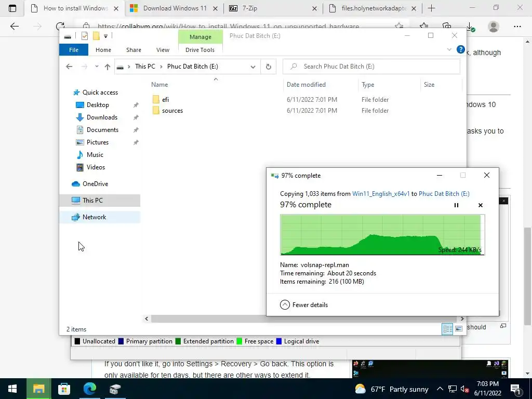Open the Phuc Dat Bitch (E:) destination link

pos(444,194)
